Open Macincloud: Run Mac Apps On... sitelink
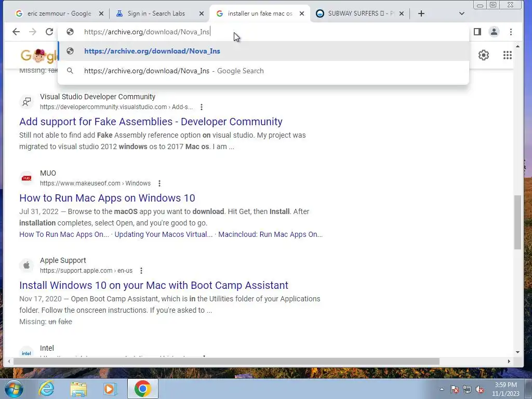Screen dimensions: 532x399 pyautogui.click(x=270, y=234)
